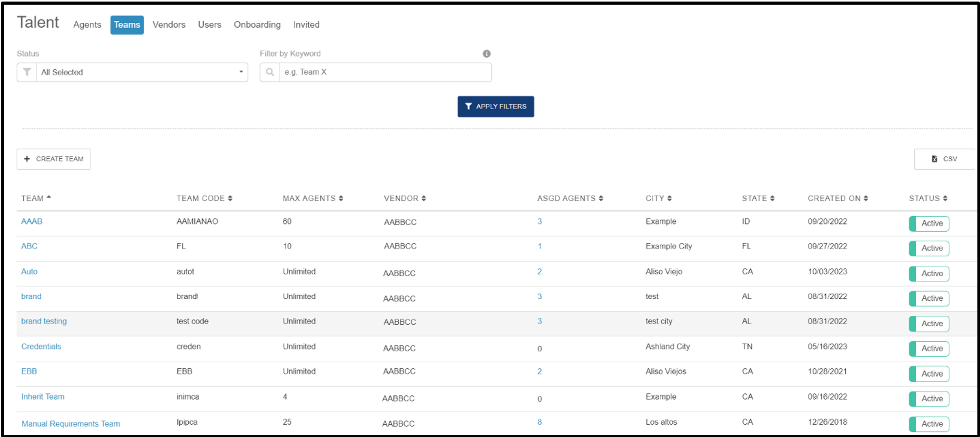
Task: Switch to the Invited tab
Action: [x=306, y=24]
